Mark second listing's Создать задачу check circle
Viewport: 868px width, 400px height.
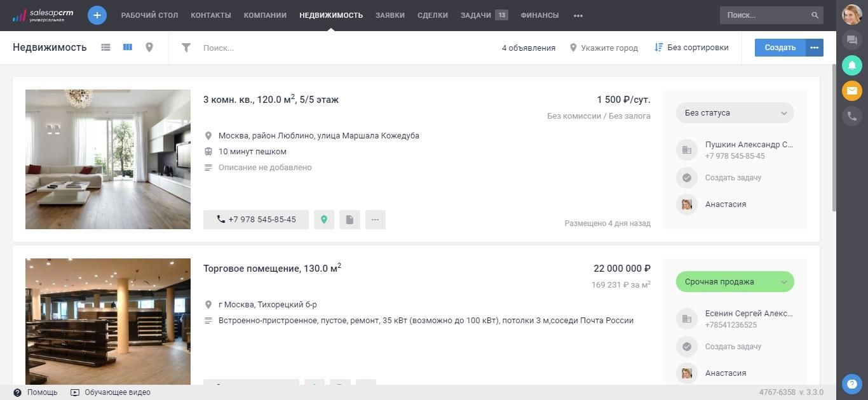[x=687, y=347]
